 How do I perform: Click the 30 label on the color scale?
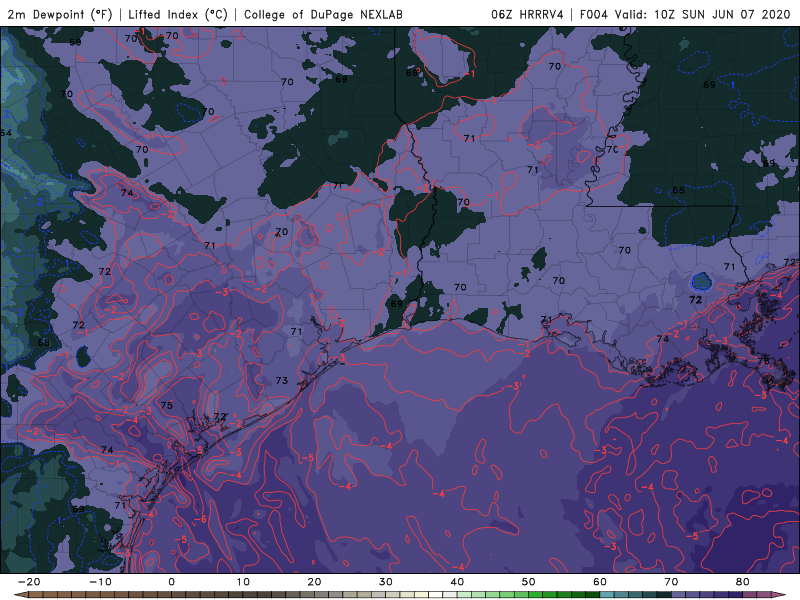tap(386, 582)
